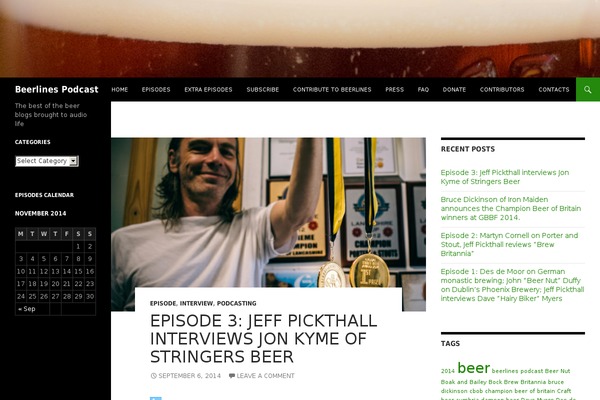Open the Donate menu link
The image size is (600, 400).
[x=454, y=90]
